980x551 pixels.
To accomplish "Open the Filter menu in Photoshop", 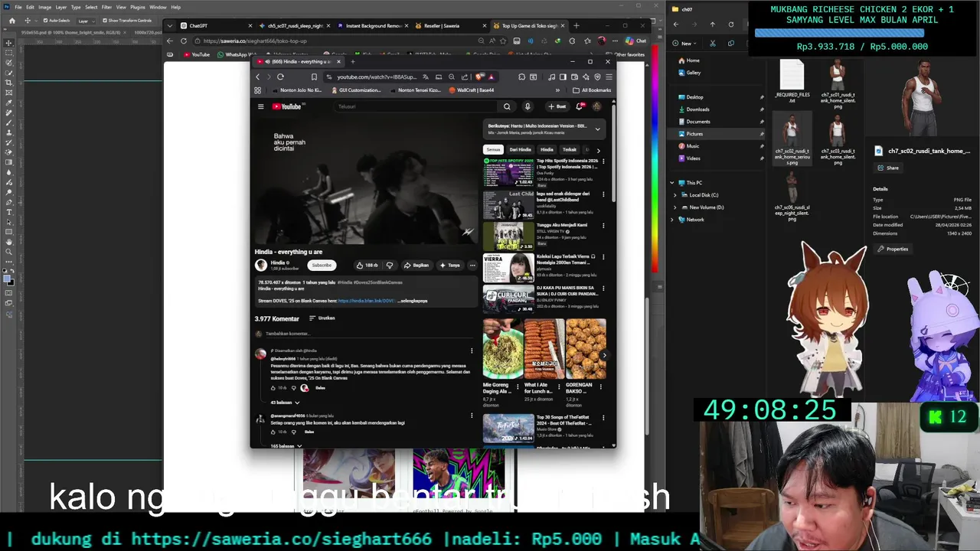I will click(x=106, y=7).
